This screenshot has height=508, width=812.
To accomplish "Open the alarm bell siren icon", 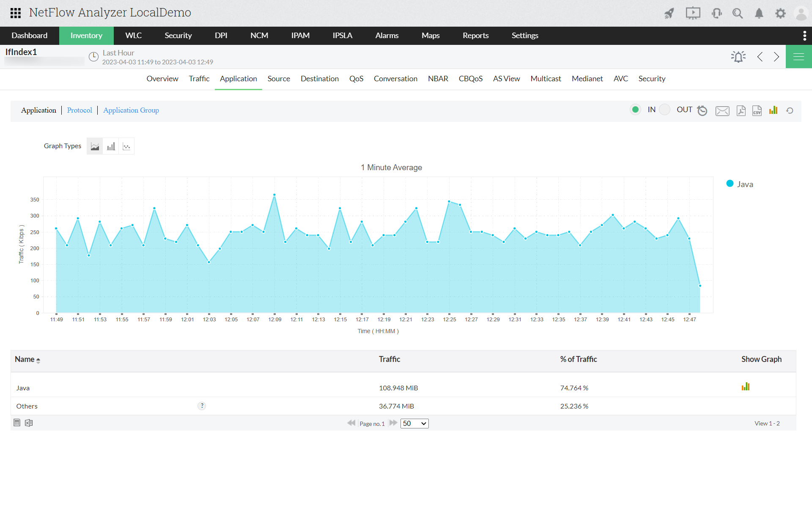I will click(738, 57).
